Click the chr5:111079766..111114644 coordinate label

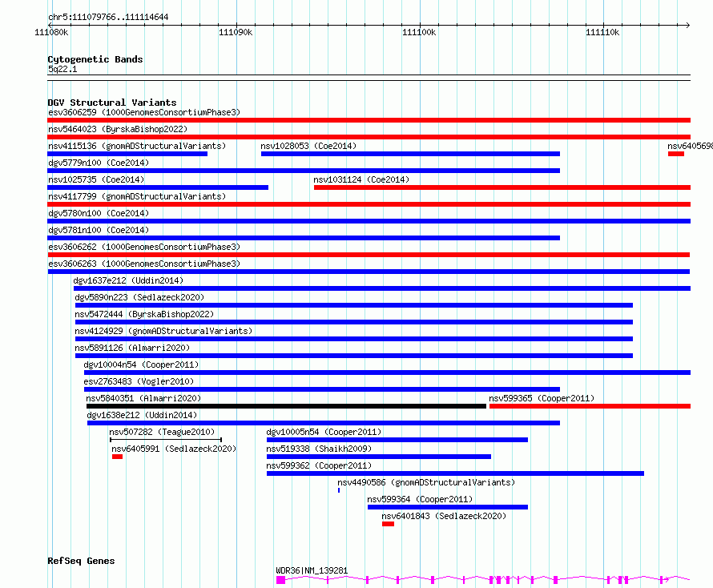click(x=108, y=18)
